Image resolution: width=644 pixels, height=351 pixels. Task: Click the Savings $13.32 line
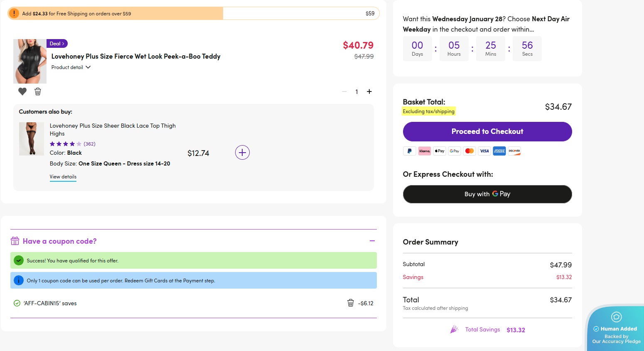(487, 277)
